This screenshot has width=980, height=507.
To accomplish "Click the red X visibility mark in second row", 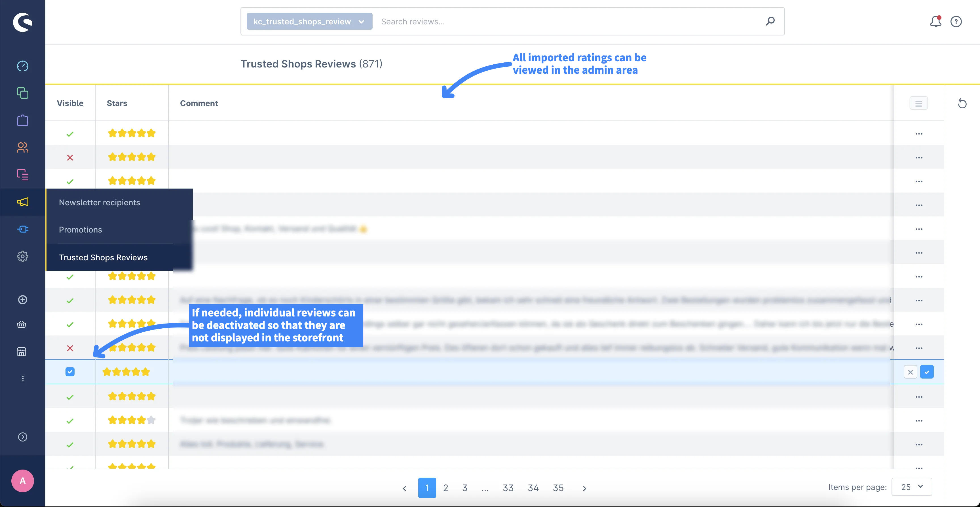I will (70, 157).
